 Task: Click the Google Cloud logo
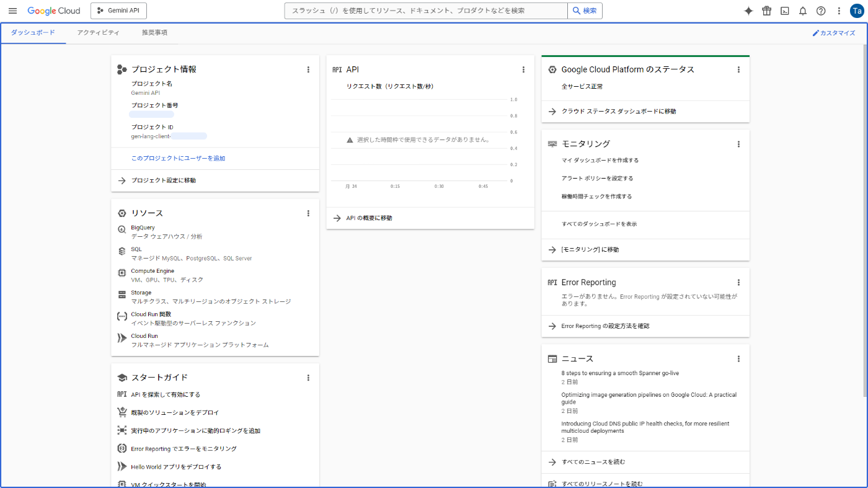54,11
